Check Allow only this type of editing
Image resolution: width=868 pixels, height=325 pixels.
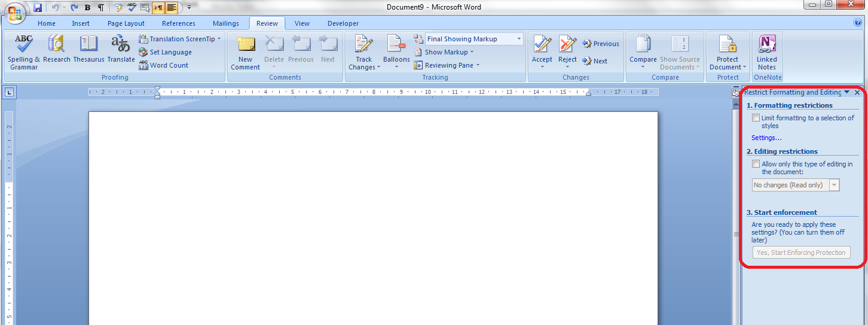[x=756, y=164]
